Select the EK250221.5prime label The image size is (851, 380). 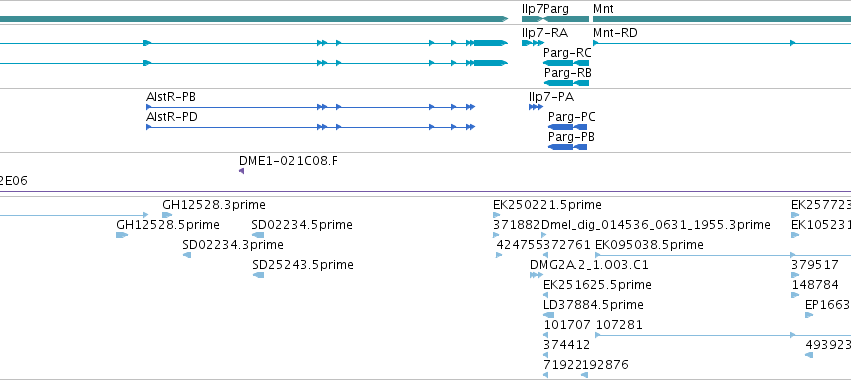547,205
